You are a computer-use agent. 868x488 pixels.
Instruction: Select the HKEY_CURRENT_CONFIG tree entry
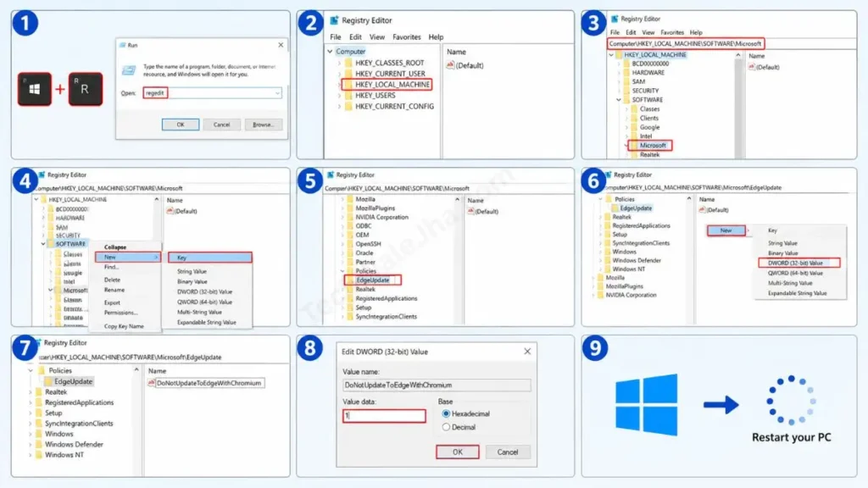[395, 106]
